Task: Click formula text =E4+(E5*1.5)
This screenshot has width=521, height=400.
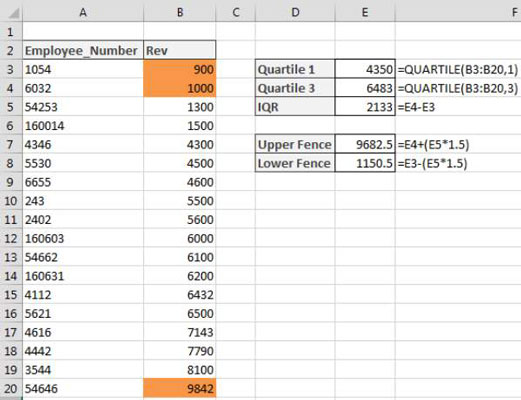Action: click(433, 145)
